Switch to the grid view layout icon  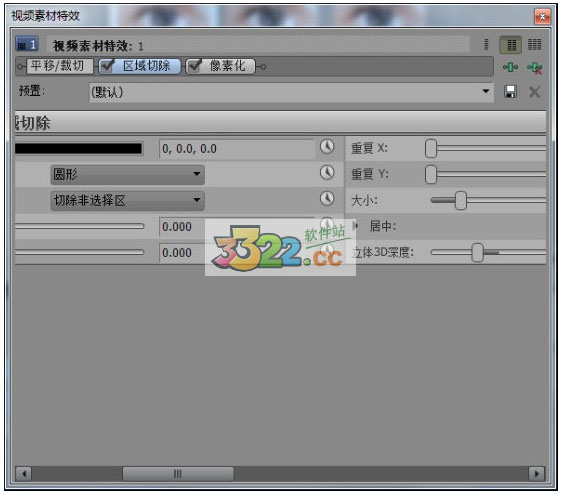point(534,44)
